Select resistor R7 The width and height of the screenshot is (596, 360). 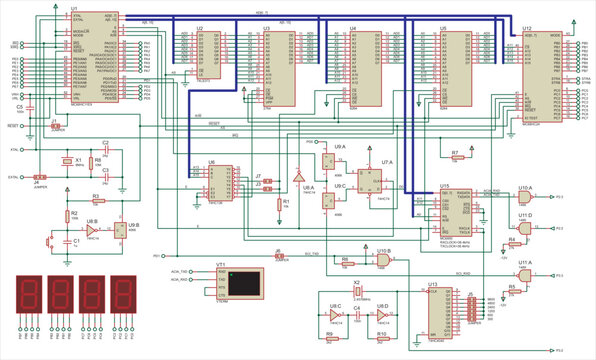[x=458, y=157]
